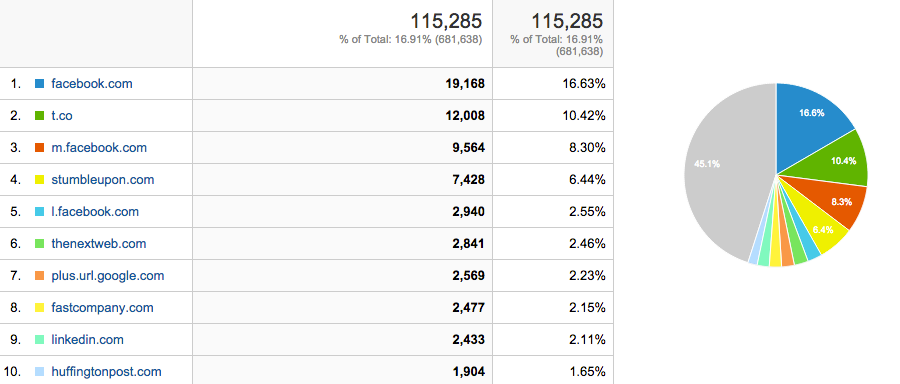Open the fastcompany.com source link
This screenshot has height=384, width=900.
[x=102, y=307]
